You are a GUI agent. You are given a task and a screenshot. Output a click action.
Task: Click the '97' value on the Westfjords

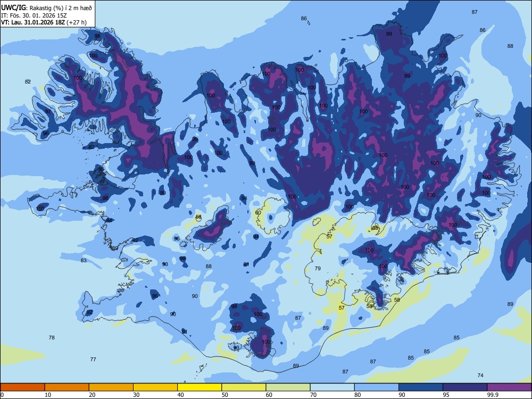[48, 112]
